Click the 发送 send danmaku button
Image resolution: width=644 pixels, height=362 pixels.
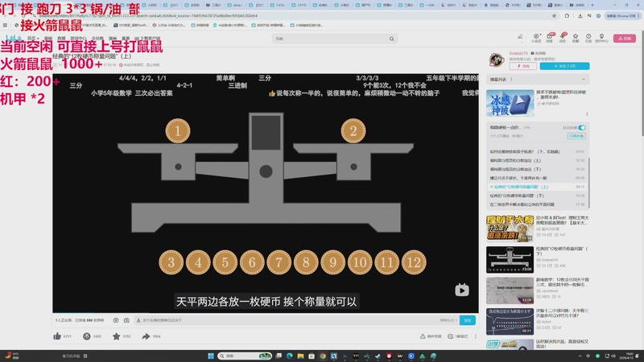(468, 320)
